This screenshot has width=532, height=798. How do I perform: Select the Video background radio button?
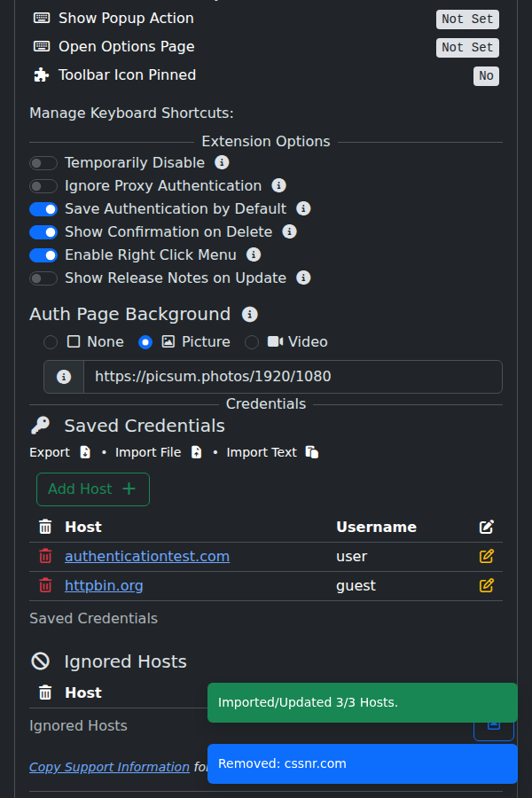(251, 341)
